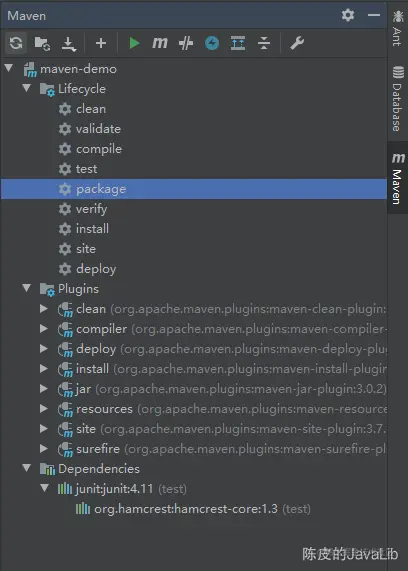Toggle offline mode icon
This screenshot has height=571, width=408.
(186, 43)
